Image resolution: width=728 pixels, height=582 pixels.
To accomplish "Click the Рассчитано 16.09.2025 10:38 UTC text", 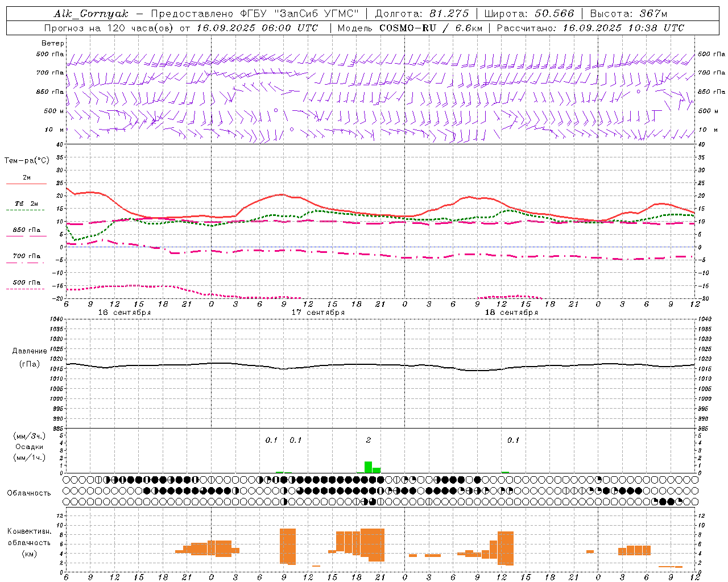I will (590, 28).
